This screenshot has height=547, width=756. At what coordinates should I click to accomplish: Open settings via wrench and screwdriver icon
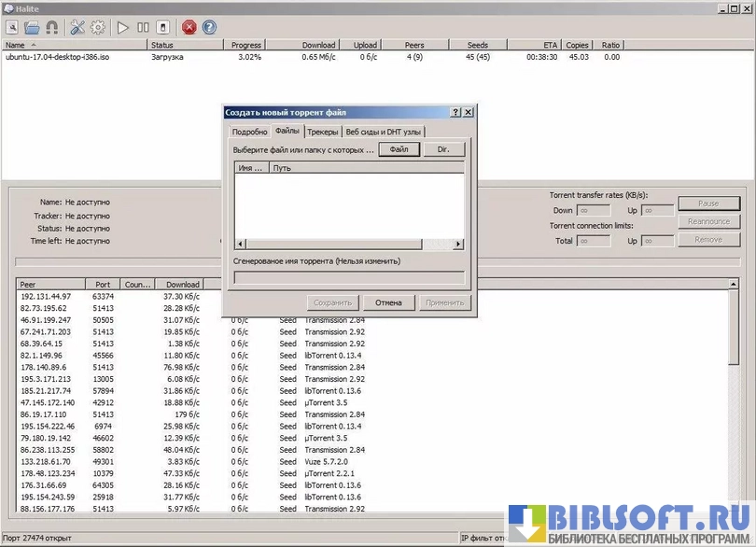coord(77,27)
